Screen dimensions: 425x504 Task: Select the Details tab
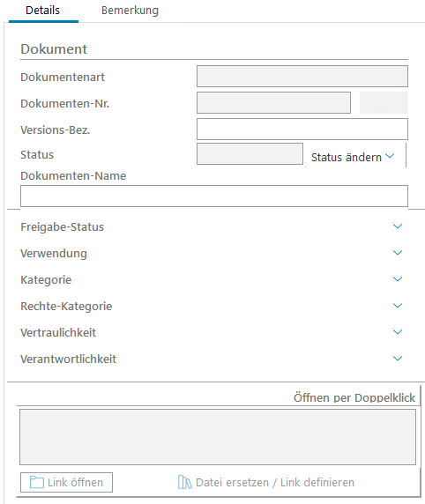(43, 11)
